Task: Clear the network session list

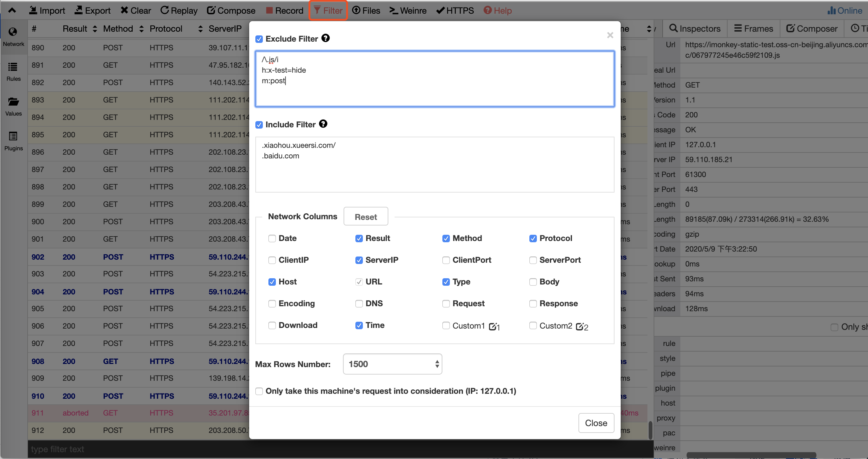Action: click(x=135, y=11)
